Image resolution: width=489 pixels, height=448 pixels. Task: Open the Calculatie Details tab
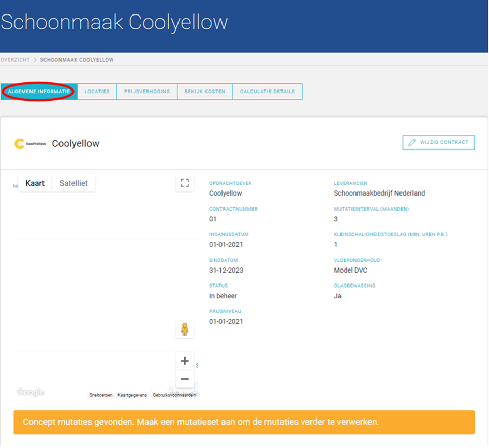[267, 92]
